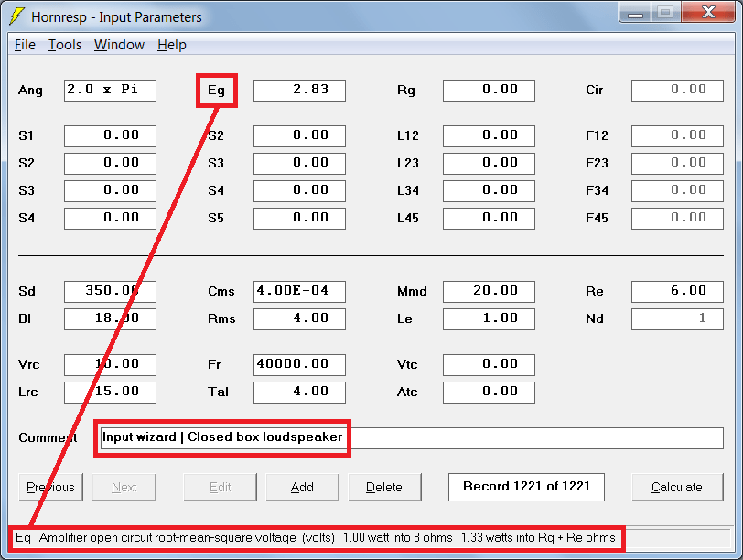The image size is (743, 560).
Task: Click the Le field showing 1.00
Action: coord(489,318)
